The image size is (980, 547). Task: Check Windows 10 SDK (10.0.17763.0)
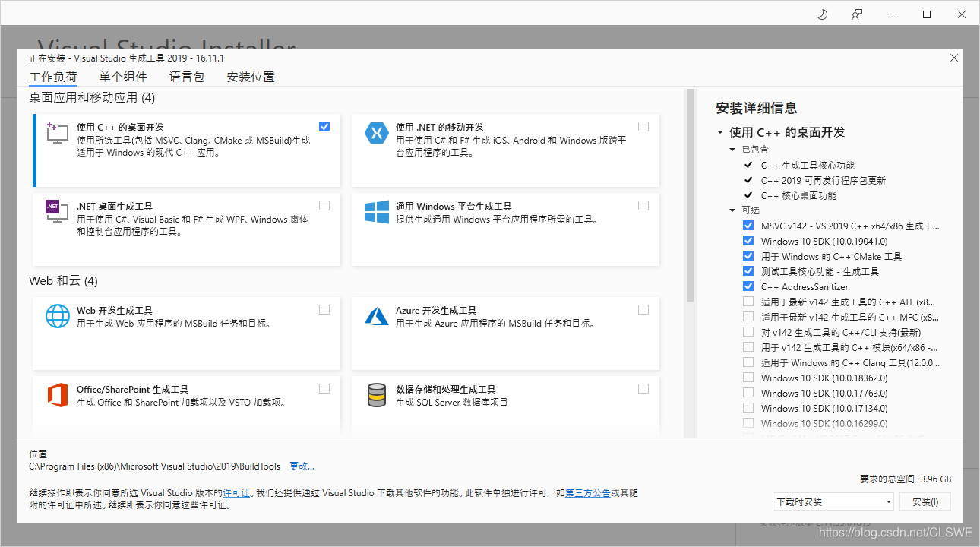[x=748, y=393]
